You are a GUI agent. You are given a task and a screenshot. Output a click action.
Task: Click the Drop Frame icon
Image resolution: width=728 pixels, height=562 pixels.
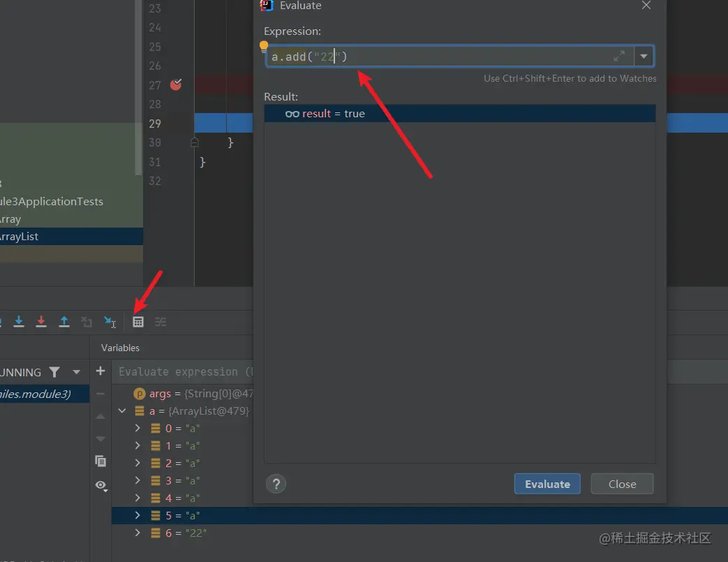coord(87,321)
